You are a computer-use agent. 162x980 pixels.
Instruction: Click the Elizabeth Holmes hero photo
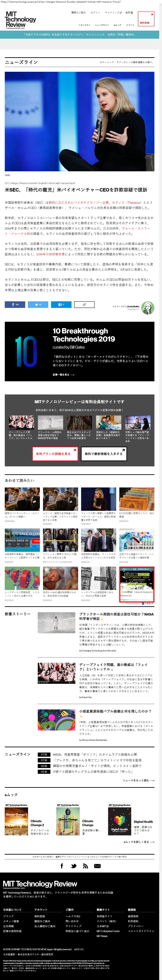point(80,121)
